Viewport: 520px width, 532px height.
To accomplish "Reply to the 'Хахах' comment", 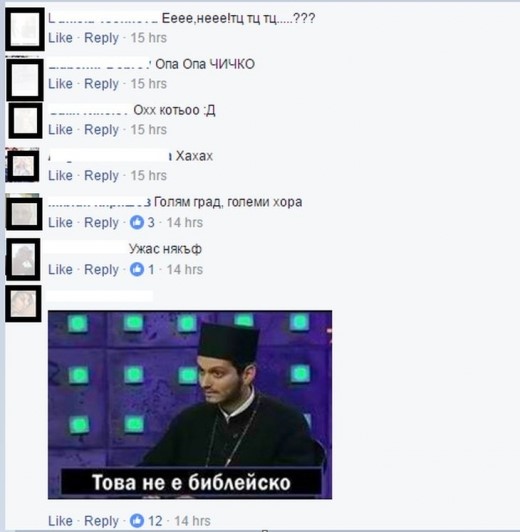I will tap(101, 176).
